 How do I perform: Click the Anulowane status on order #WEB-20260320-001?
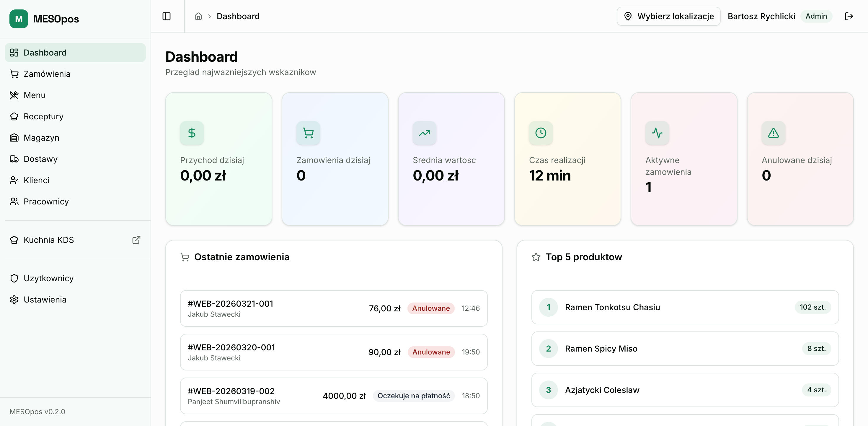[431, 352]
